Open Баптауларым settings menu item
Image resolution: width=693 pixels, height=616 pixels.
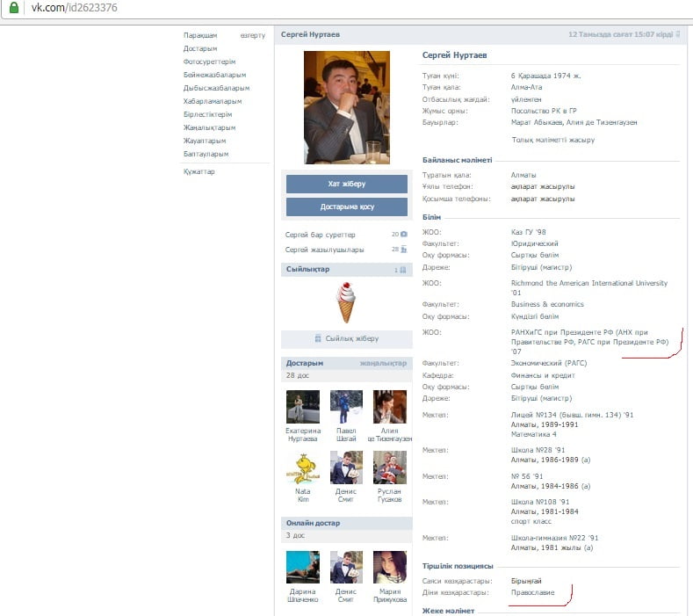206,155
